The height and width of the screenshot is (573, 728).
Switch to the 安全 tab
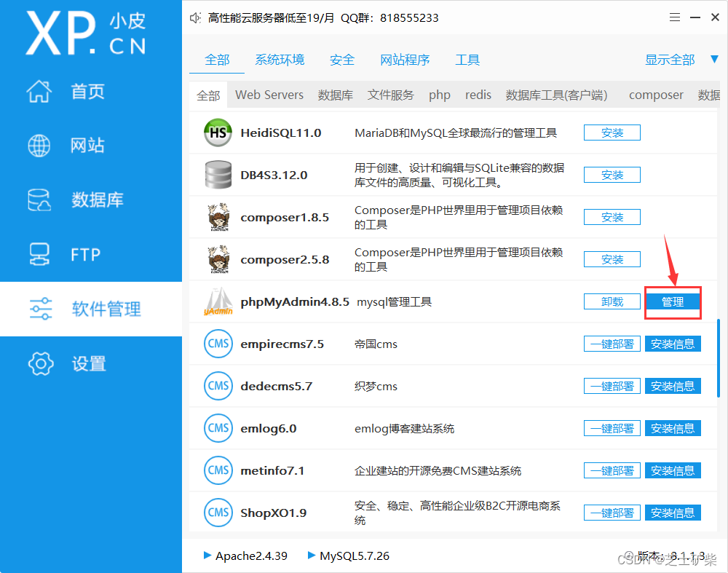[342, 60]
